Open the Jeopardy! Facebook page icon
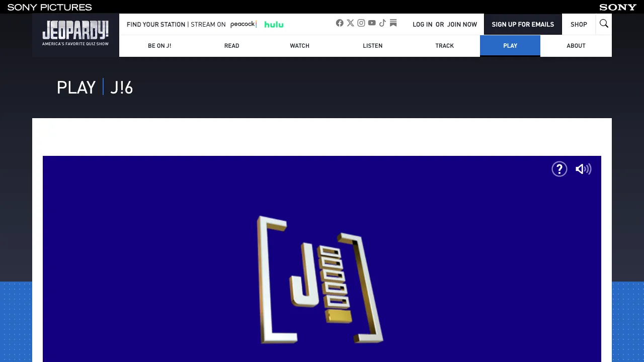Screen dimensions: 644x362 pos(340,23)
